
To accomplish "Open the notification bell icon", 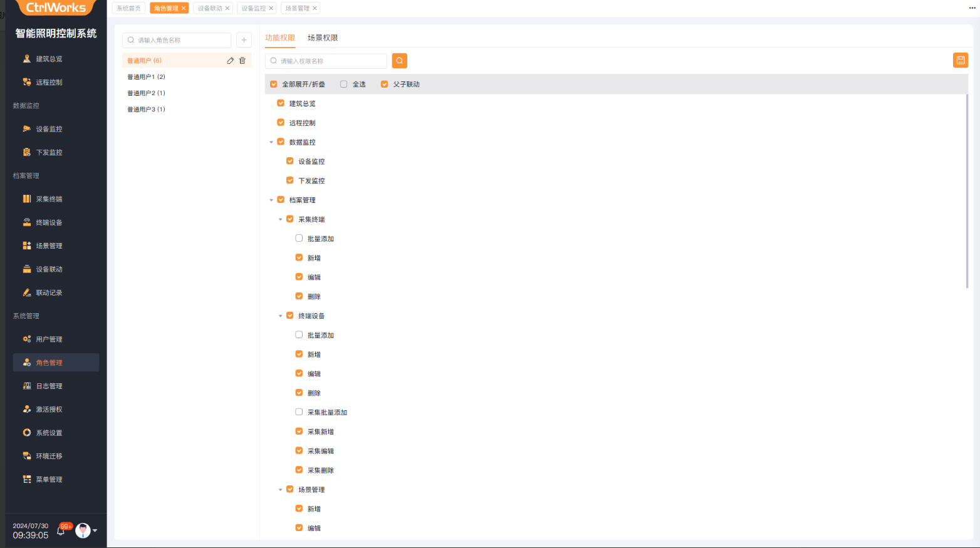I will point(61,531).
